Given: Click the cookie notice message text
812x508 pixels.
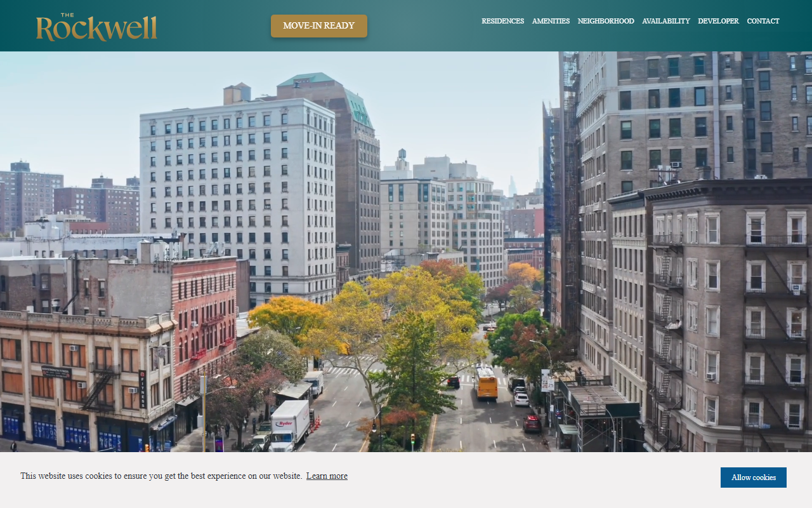Looking at the screenshot, I should click(161, 476).
